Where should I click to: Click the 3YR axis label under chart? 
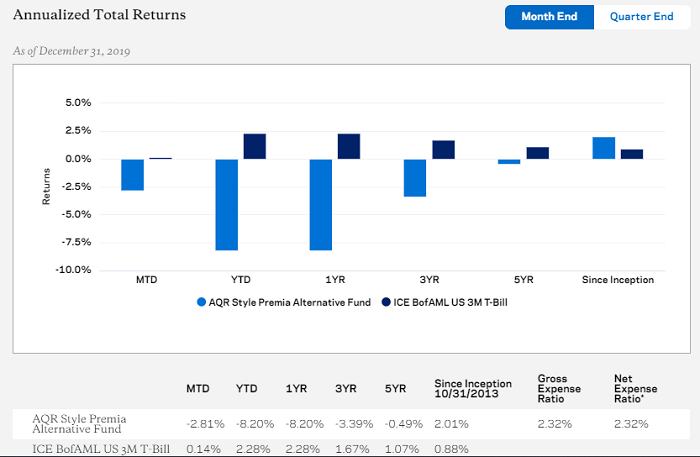[429, 280]
